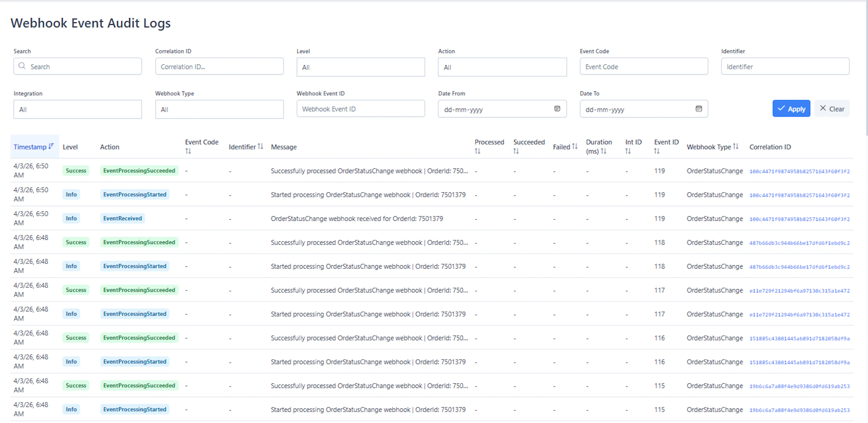Click 'Started processing' message in event 119 row
The height and width of the screenshot is (423, 868).
(x=368, y=195)
